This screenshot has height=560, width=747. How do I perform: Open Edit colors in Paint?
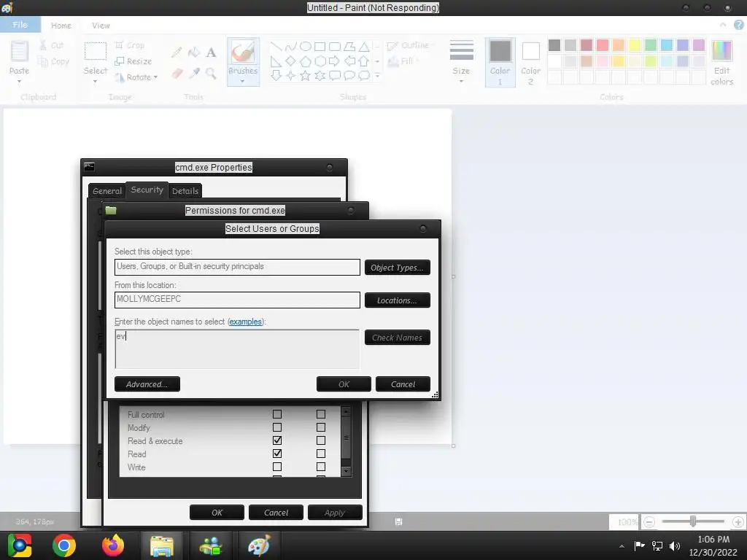pos(721,63)
